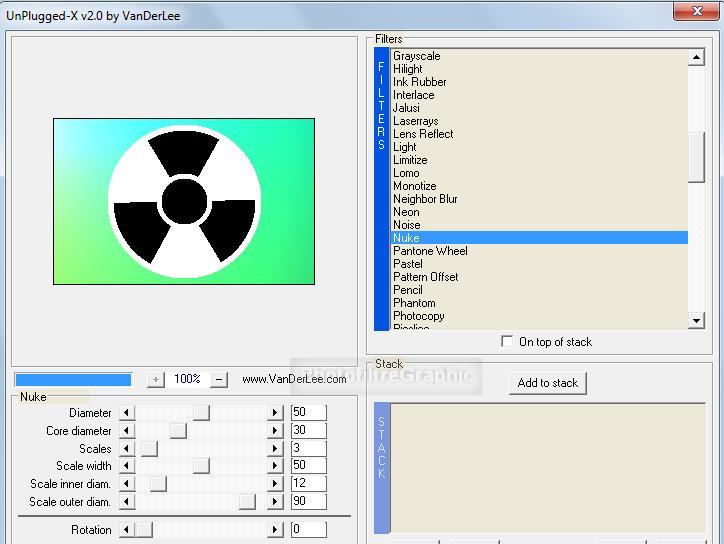Select the Photocopy filter

tap(539, 316)
